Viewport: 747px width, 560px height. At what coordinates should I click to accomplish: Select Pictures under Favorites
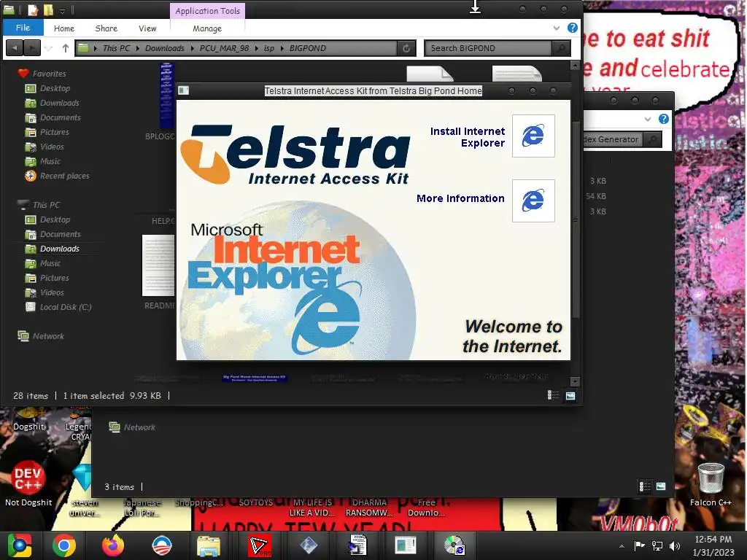[54, 132]
